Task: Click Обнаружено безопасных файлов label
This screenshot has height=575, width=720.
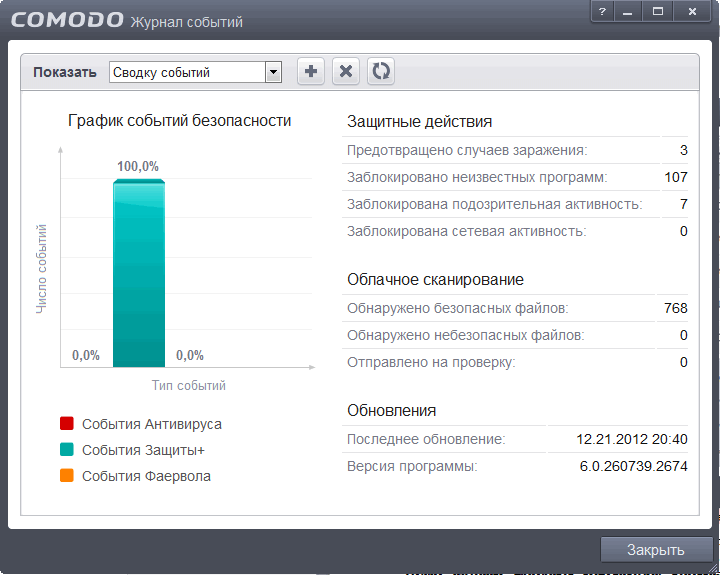Action: point(457,308)
